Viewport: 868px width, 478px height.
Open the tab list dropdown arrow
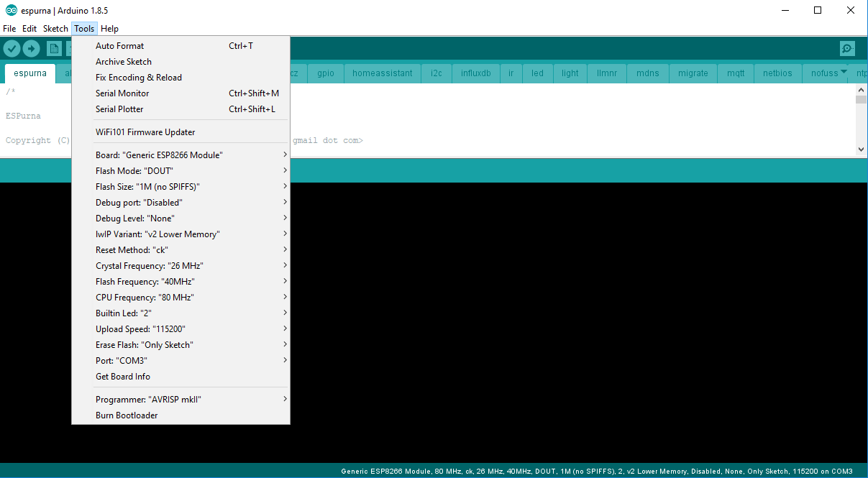(843, 72)
